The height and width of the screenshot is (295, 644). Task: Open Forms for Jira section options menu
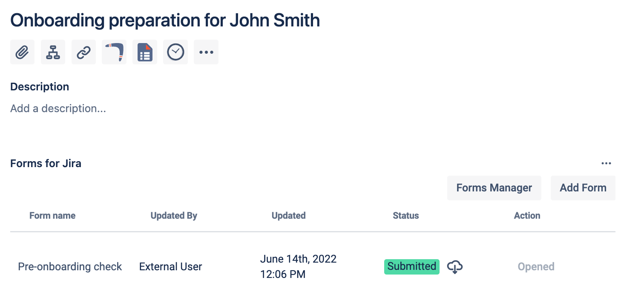click(607, 163)
